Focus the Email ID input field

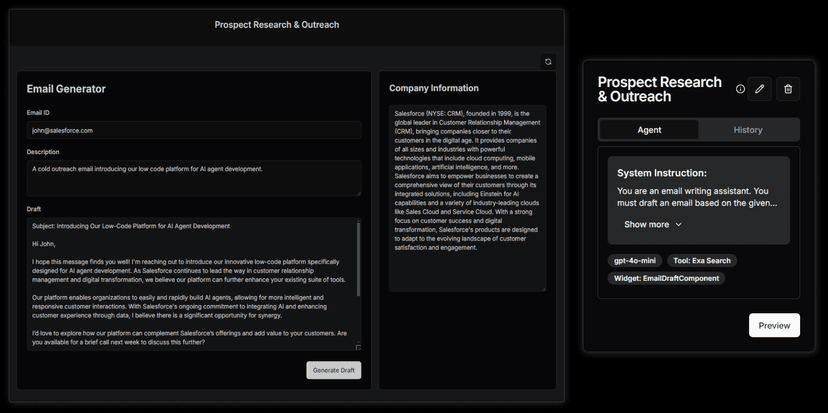pyautogui.click(x=194, y=130)
